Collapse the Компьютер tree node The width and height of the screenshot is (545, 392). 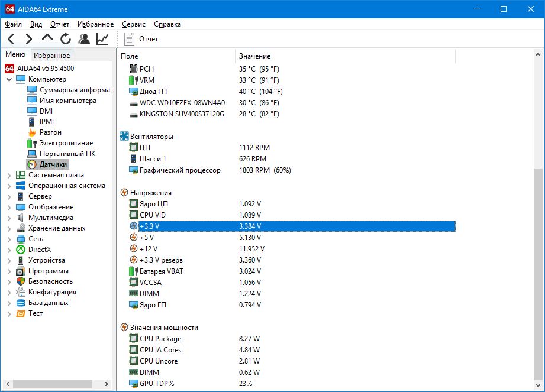[x=9, y=79]
